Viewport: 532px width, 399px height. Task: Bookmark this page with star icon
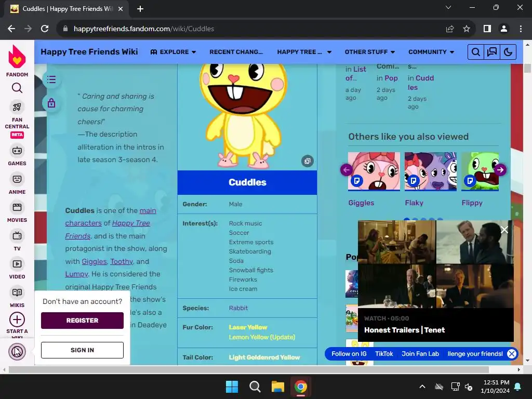pos(467,29)
